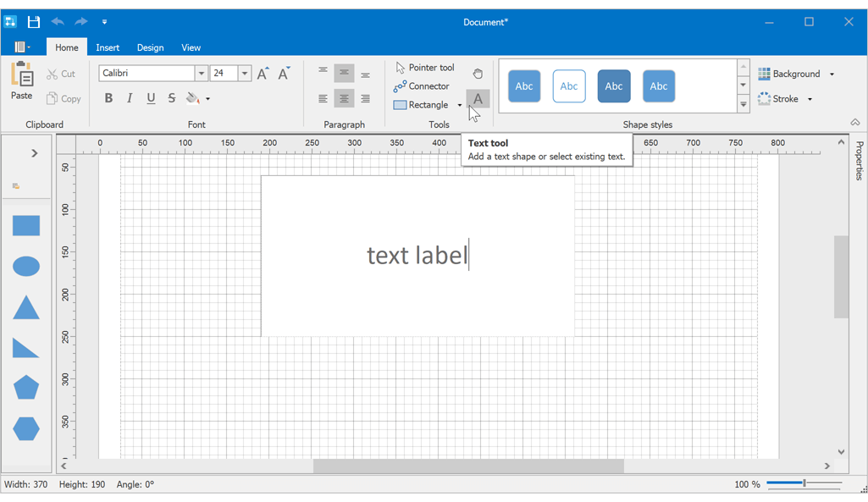
Task: Select the ellipse shape in the shapes sidebar
Action: (26, 266)
